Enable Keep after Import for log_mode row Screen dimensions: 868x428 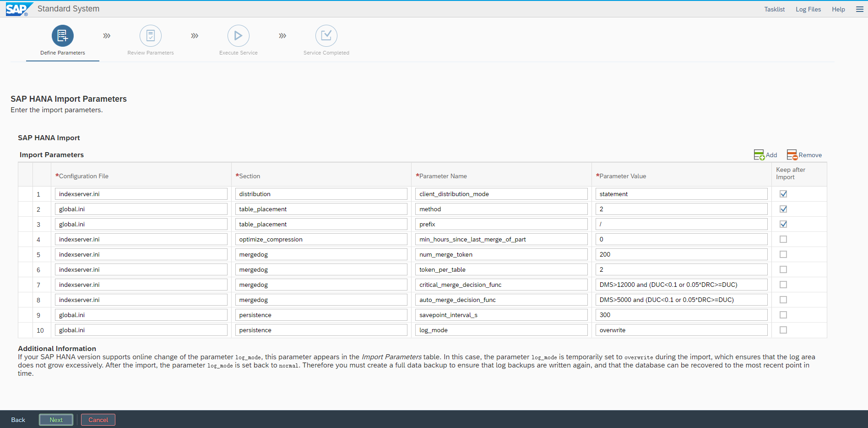[783, 330]
